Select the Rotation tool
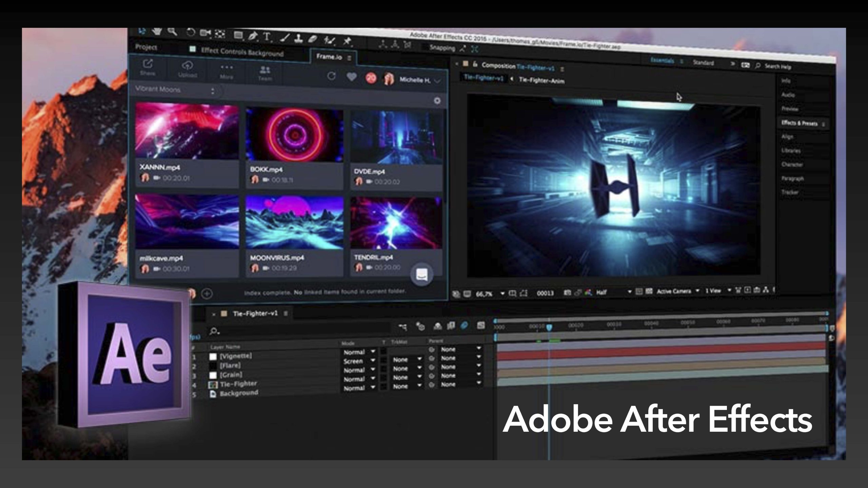This screenshot has width=868, height=488. pos(191,33)
